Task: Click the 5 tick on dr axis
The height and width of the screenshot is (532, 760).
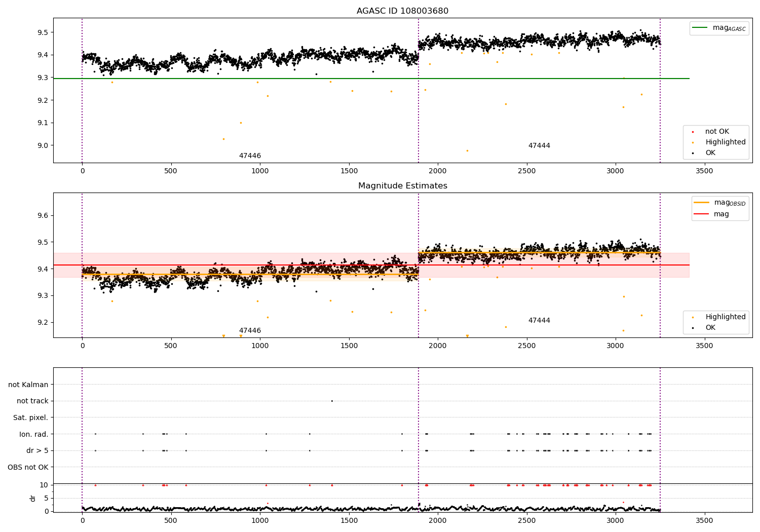Action: coord(47,498)
